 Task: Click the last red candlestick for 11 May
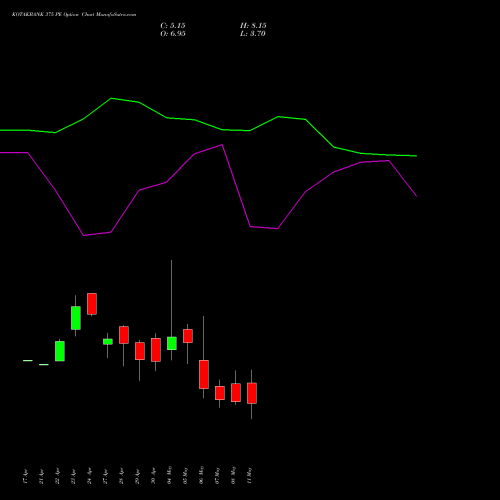tap(252, 393)
